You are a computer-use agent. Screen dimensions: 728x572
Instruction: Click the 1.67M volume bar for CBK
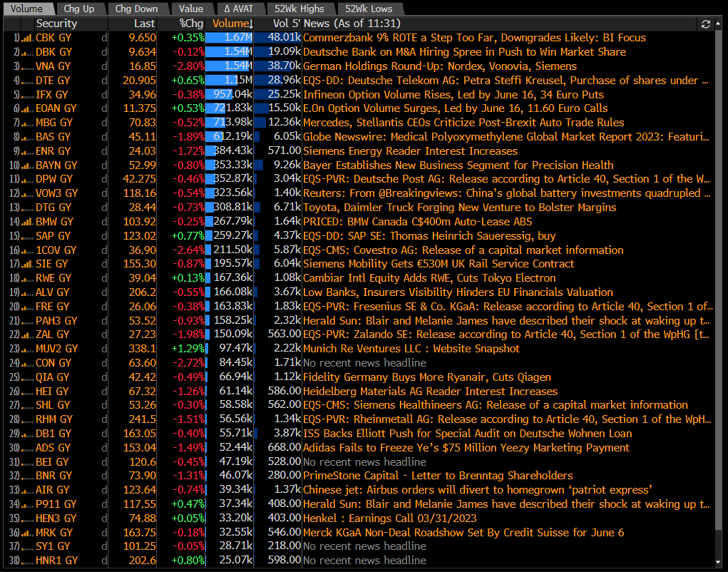(230, 38)
